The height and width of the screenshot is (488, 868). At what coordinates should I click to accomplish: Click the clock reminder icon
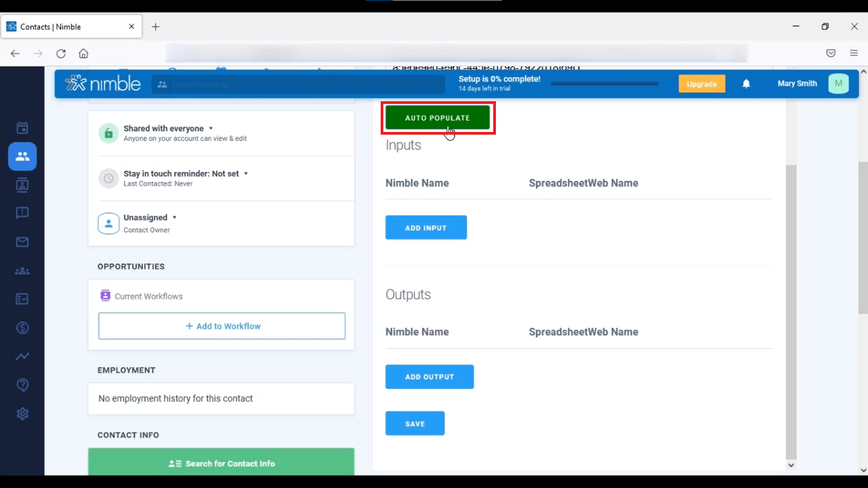(x=108, y=178)
